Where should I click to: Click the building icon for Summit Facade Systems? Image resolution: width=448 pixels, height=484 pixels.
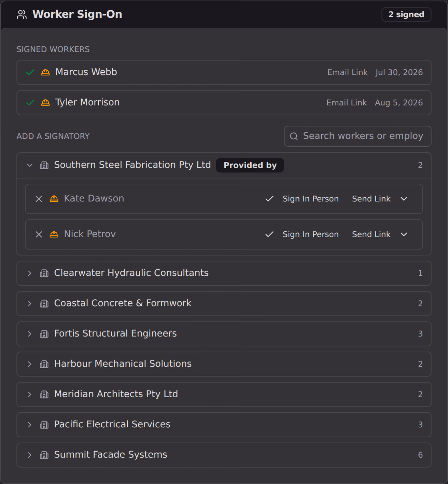tap(44, 455)
